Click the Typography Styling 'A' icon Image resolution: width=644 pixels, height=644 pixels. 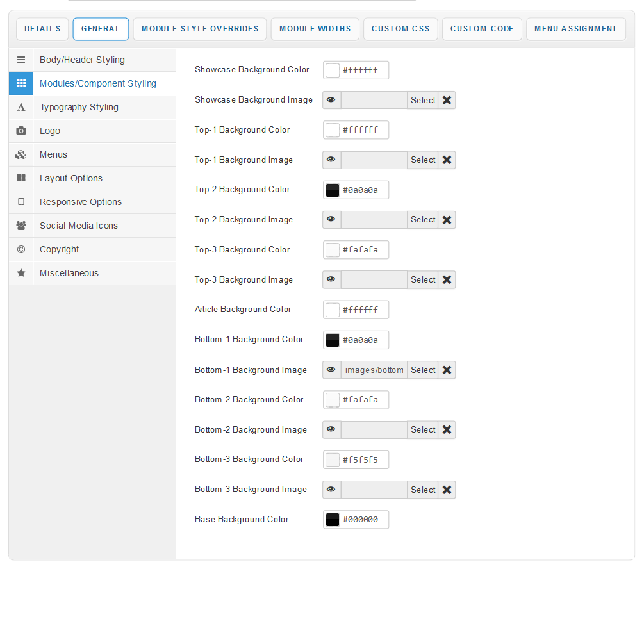(21, 108)
